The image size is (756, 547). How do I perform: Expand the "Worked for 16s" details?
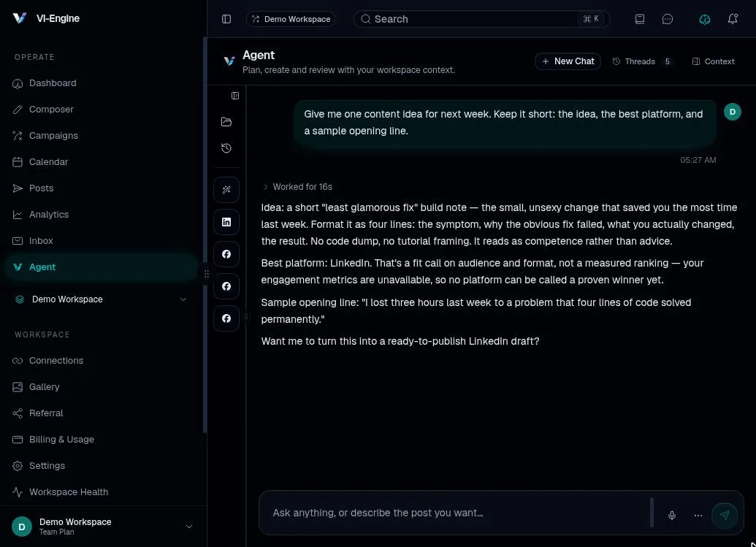pos(297,186)
